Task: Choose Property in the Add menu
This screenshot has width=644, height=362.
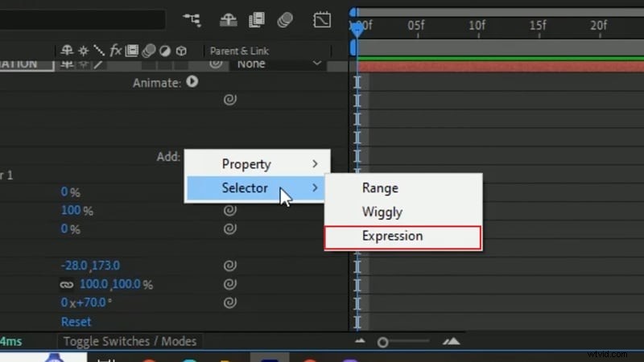Action: pyautogui.click(x=257, y=164)
